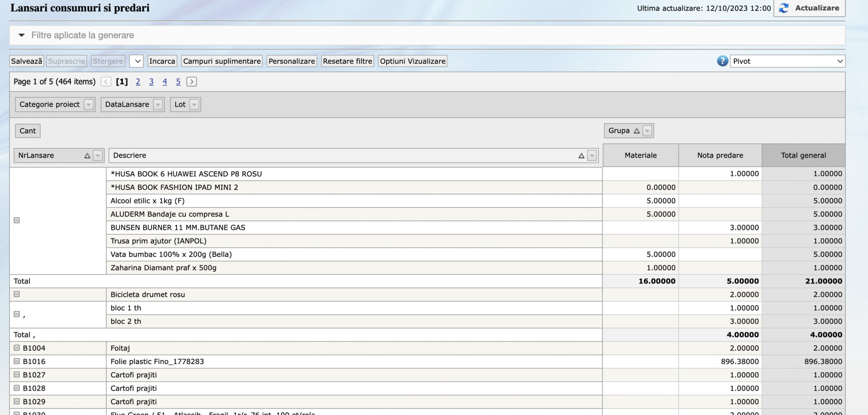Collapse the B1004 row group
This screenshot has height=415, width=868.
(x=16, y=348)
